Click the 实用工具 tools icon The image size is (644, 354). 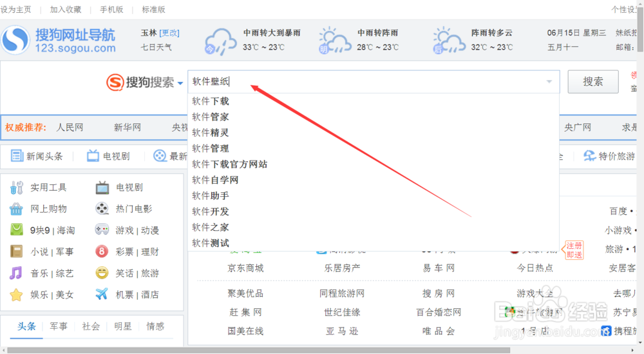(17, 188)
